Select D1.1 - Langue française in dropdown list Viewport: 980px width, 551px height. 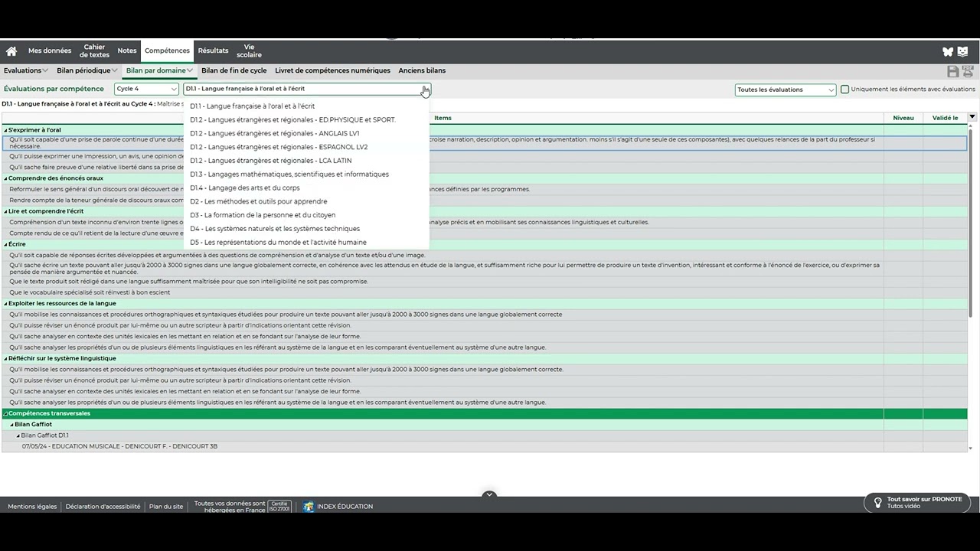306,106
